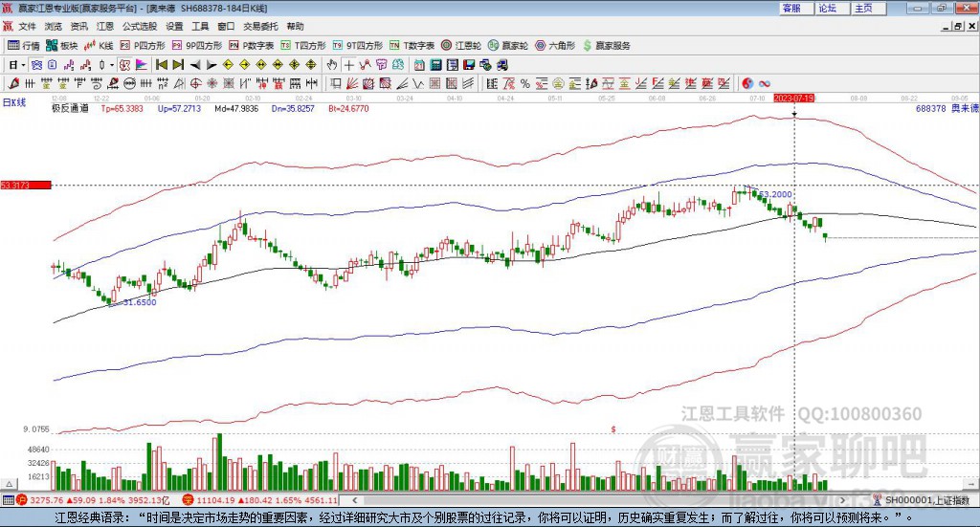
Task: Step forward with the black right triangle
Action: tap(212, 65)
